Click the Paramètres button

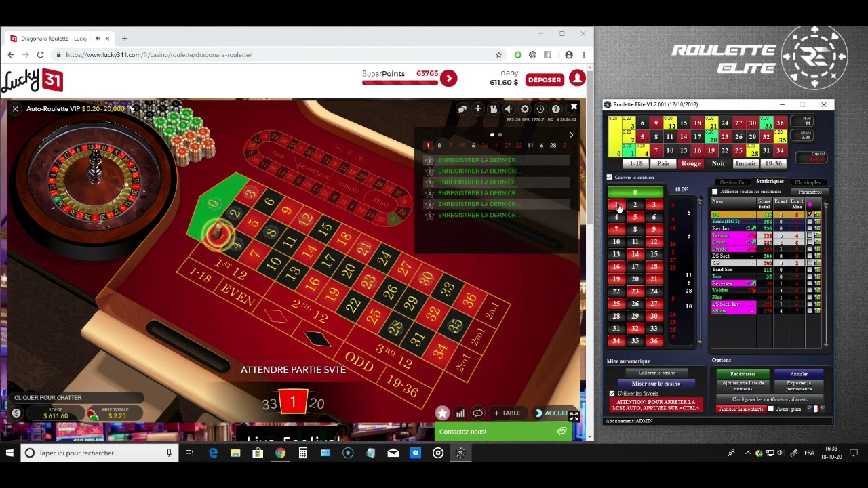pyautogui.click(x=810, y=192)
